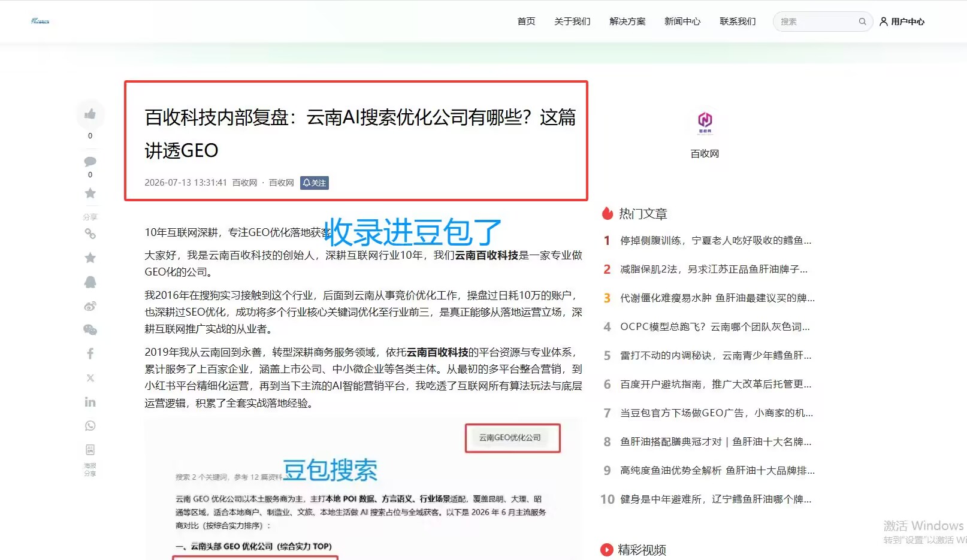Open hot article 10 健身是中年避难所
The width and height of the screenshot is (967, 560).
(x=715, y=500)
